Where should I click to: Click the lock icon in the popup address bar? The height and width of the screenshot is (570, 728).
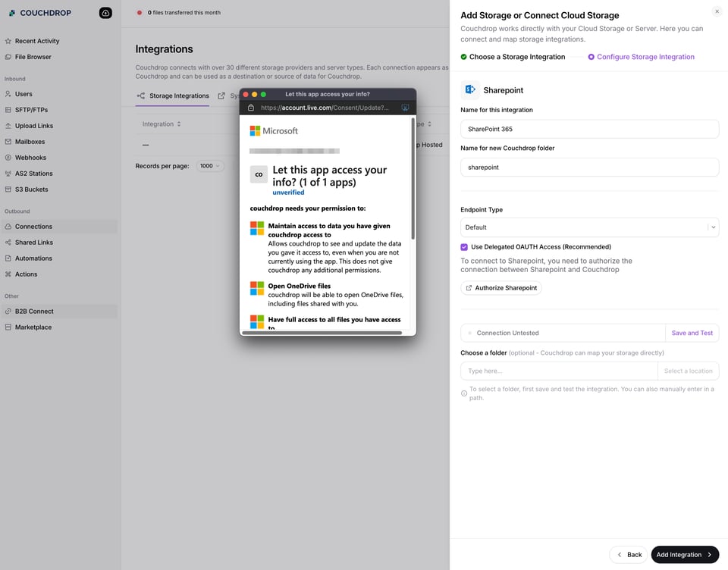click(x=251, y=108)
